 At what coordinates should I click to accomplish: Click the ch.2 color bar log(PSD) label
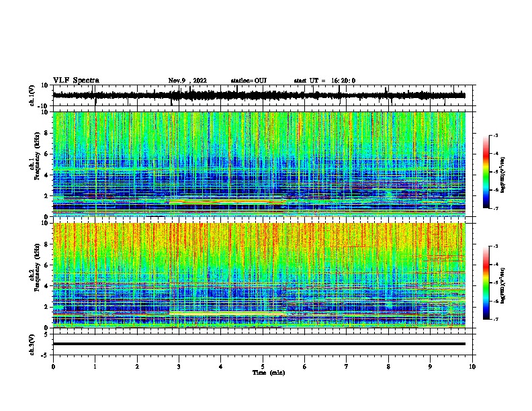pyautogui.click(x=502, y=285)
